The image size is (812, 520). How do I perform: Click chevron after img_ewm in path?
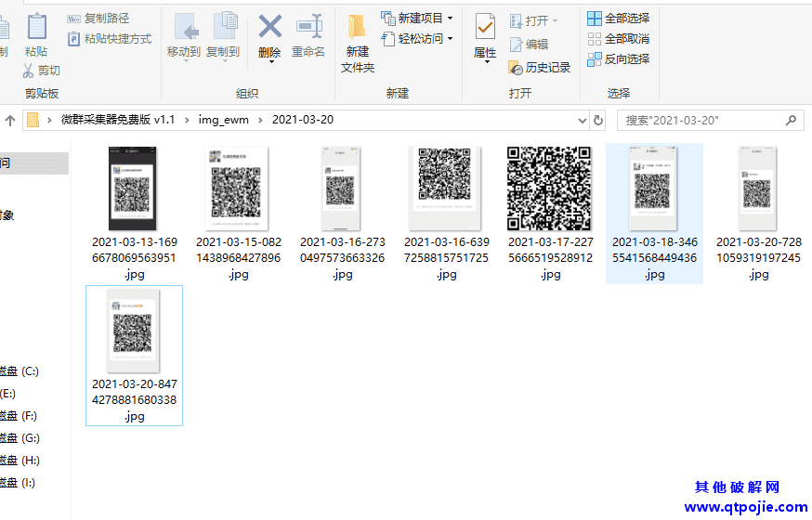click(x=260, y=121)
